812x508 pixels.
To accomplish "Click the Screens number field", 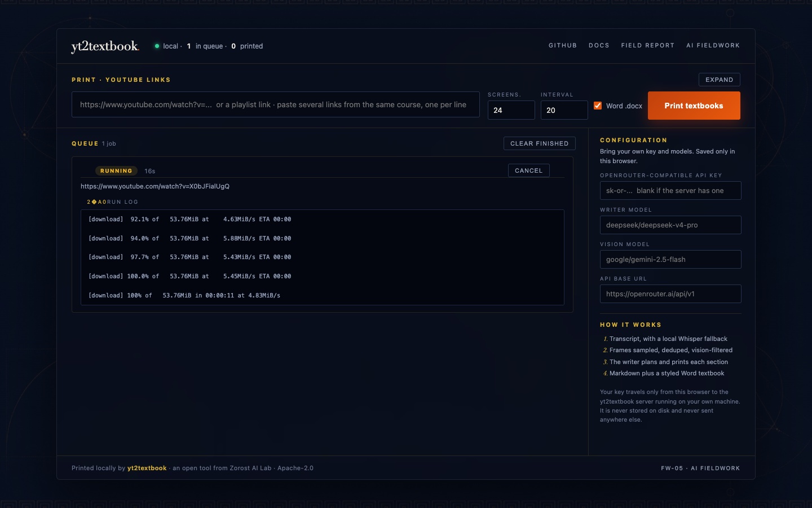I will pos(511,110).
